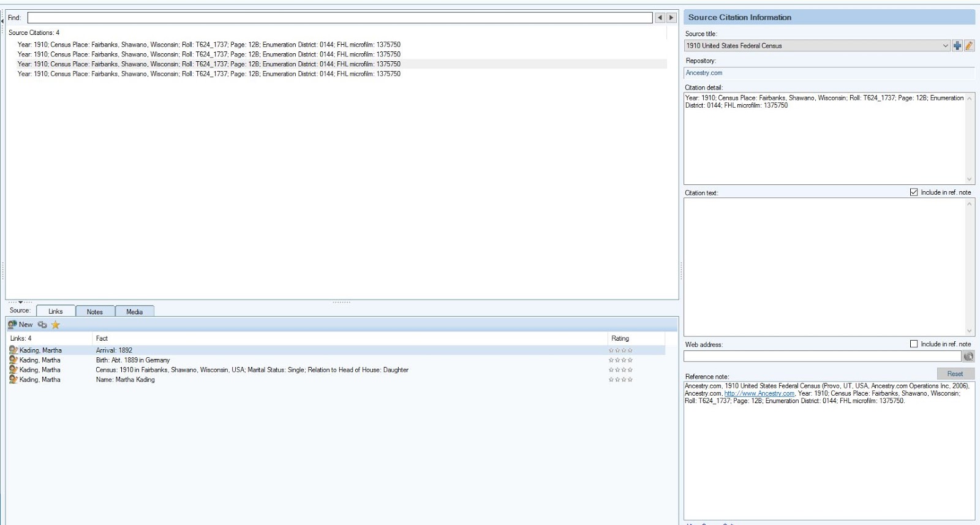Click the Citation text scrollbar up arrow
The width and height of the screenshot is (980, 525).
970,204
